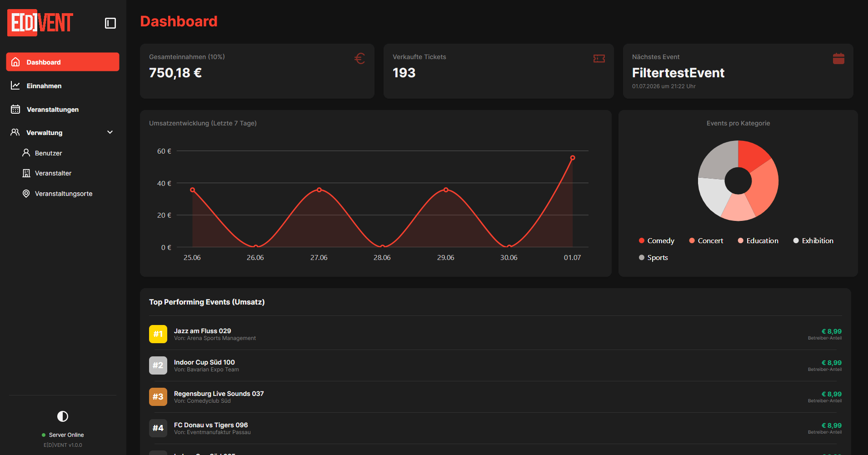Toggle Comedy legend entry in pie chart

(x=657, y=241)
